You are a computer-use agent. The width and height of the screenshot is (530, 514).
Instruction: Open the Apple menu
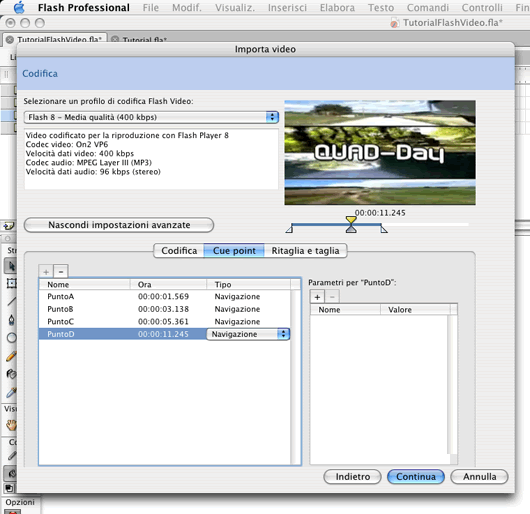pyautogui.click(x=19, y=7)
